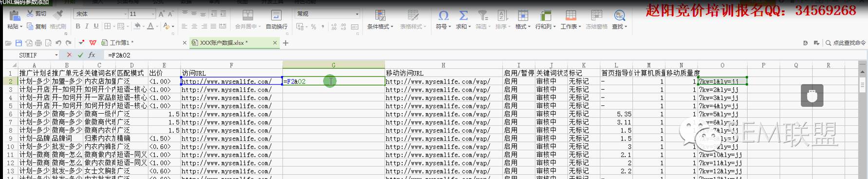Click the Copy (复制) icon
Image resolution: width=868 pixels, height=179 pixels.
pyautogui.click(x=30, y=26)
